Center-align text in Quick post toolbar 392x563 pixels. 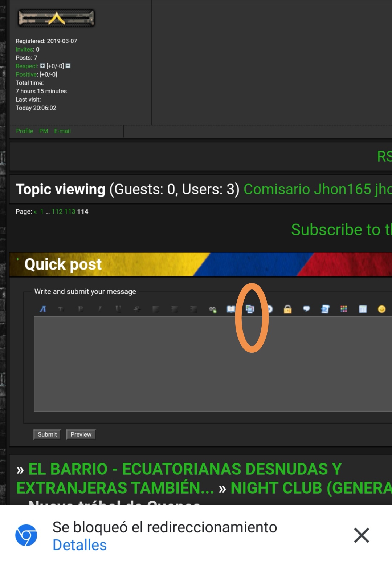[x=175, y=309]
